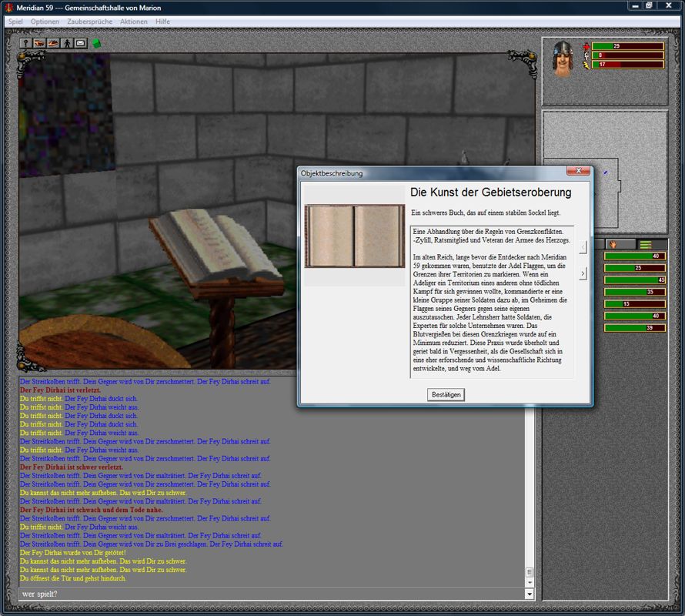
Task: Open the Zaubersprüche menu
Action: click(x=89, y=22)
